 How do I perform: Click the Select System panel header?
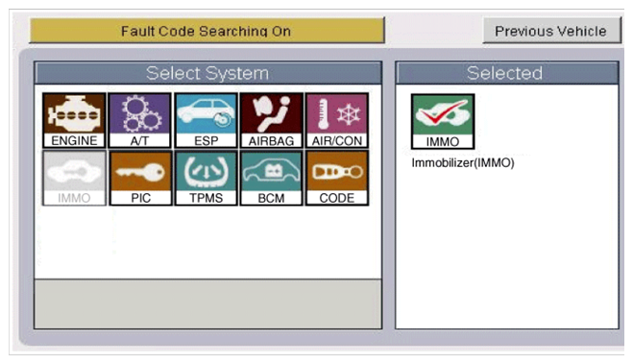[x=207, y=73]
